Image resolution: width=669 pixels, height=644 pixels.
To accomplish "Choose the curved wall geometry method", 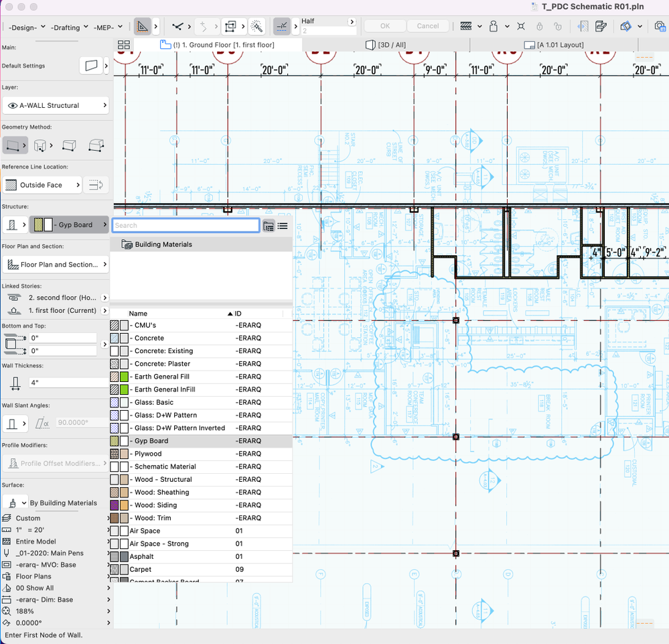I will 40,145.
